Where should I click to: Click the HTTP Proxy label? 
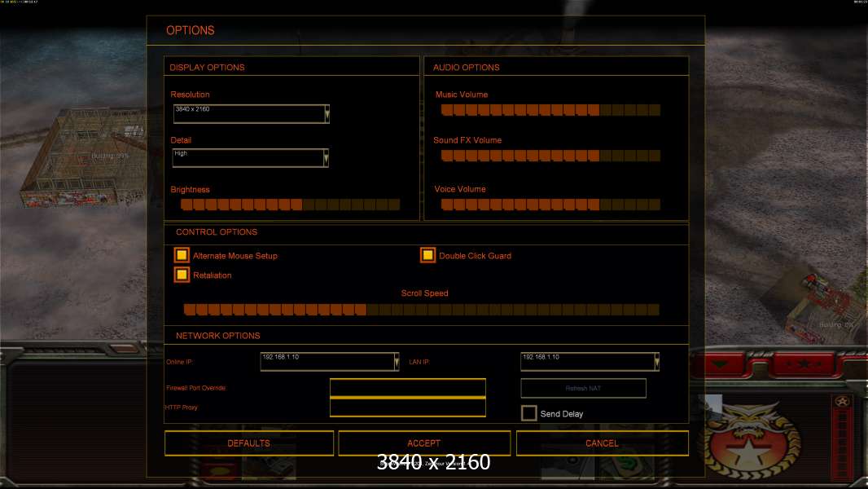click(x=181, y=407)
